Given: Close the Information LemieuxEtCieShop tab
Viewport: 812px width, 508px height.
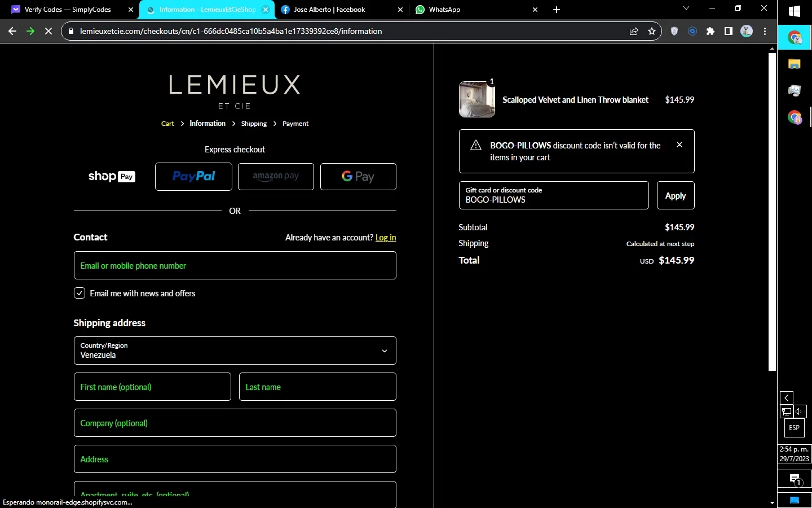Looking at the screenshot, I should 266,10.
